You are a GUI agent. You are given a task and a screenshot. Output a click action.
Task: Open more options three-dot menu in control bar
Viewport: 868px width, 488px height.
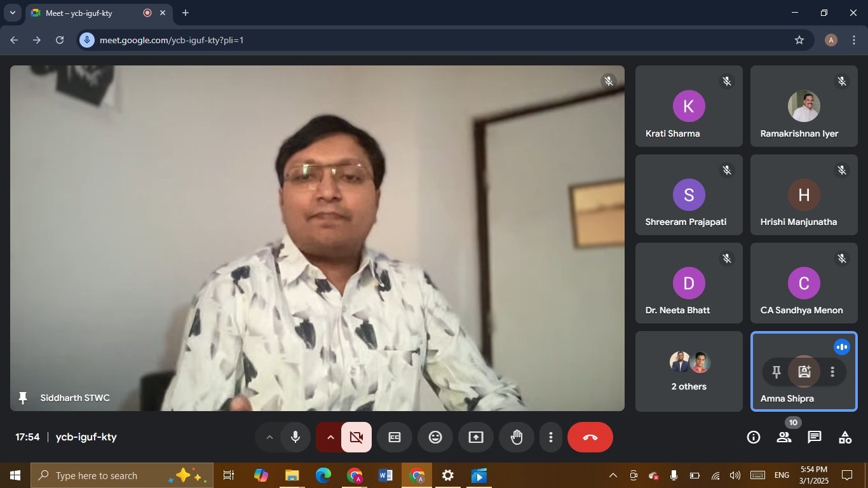coord(551,437)
